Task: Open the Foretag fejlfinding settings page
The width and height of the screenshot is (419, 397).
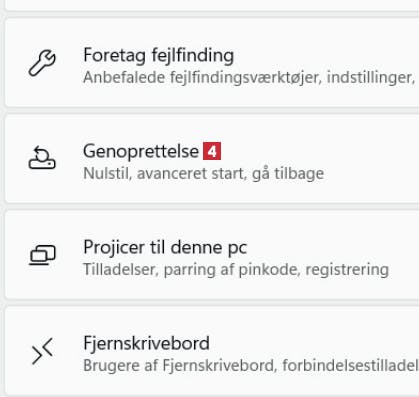Action: pyautogui.click(x=212, y=63)
